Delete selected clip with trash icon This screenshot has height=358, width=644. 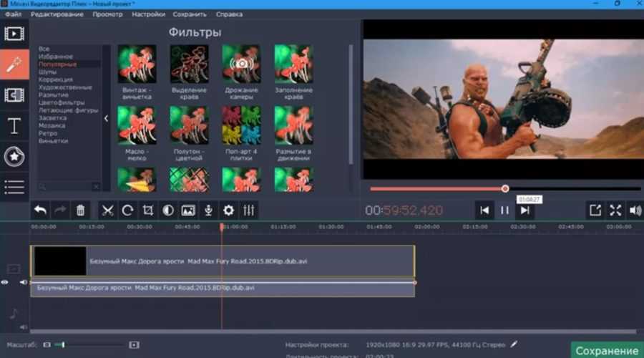tap(81, 211)
